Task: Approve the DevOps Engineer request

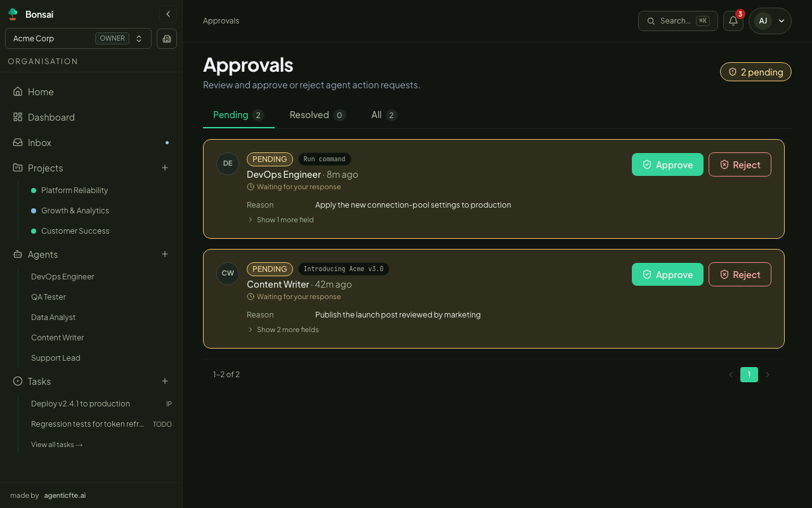Action: pyautogui.click(x=667, y=164)
